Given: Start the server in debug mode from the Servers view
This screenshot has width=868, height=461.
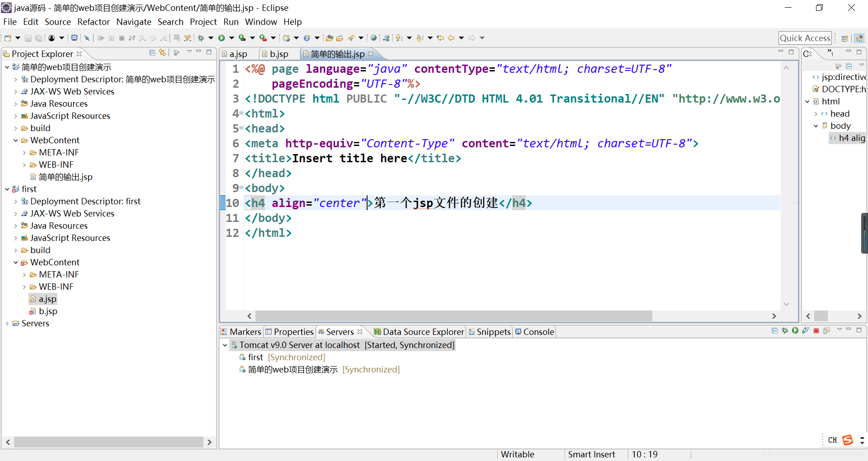Looking at the screenshot, I should click(x=785, y=331).
